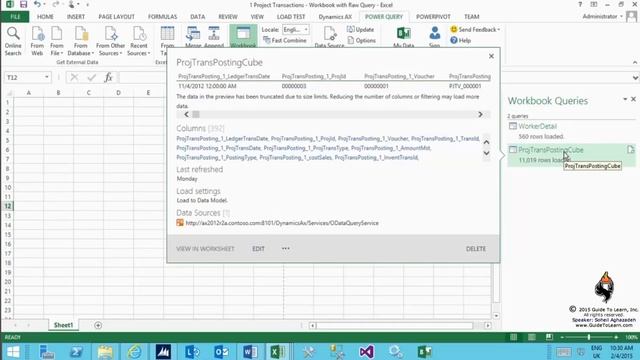The height and width of the screenshot is (360, 640).
Task: Click DELETE in the query popup
Action: (x=476, y=249)
